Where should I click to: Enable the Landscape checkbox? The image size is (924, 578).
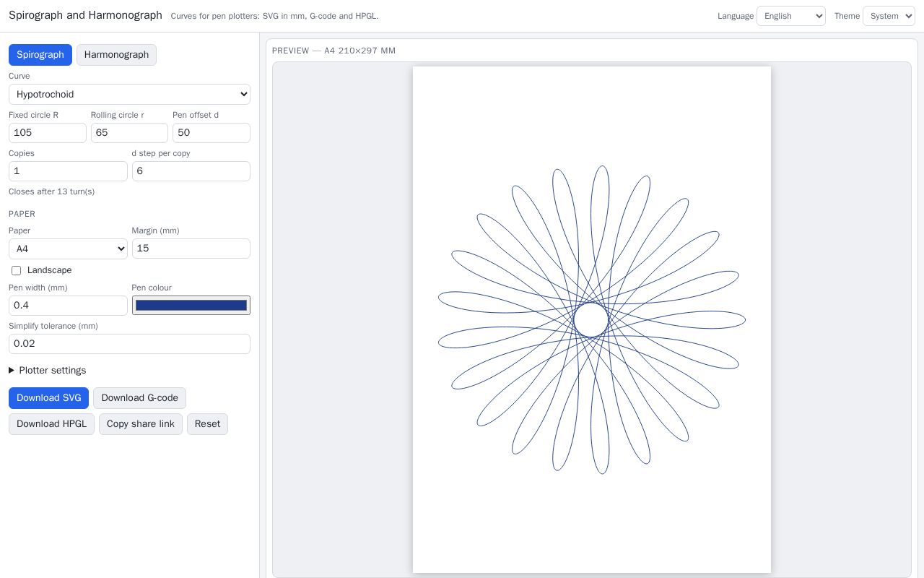pos(16,270)
